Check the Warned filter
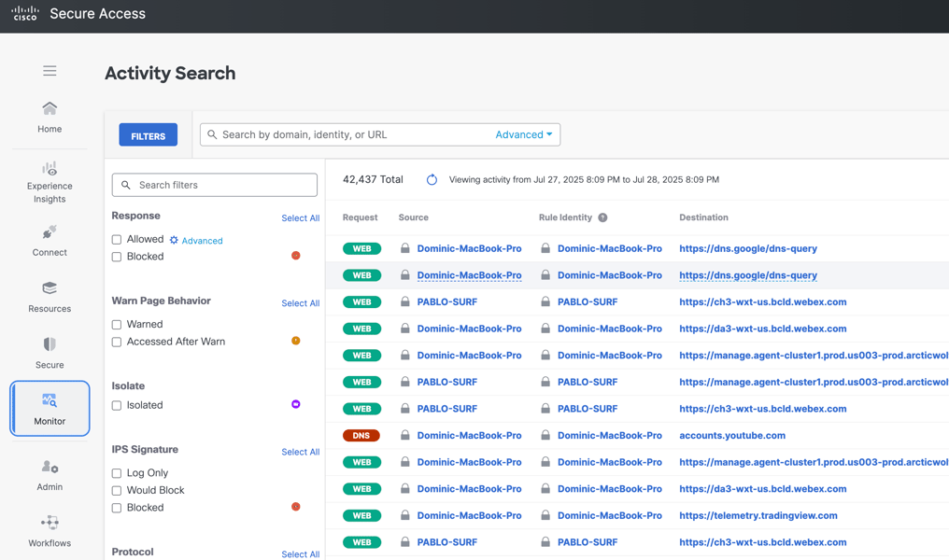Viewport: 949px width, 560px height. point(117,325)
